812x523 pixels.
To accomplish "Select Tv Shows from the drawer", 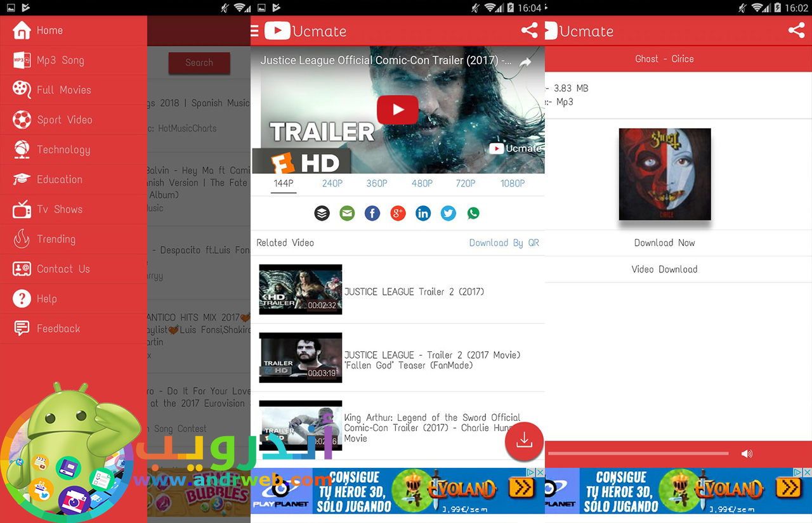I will click(74, 209).
